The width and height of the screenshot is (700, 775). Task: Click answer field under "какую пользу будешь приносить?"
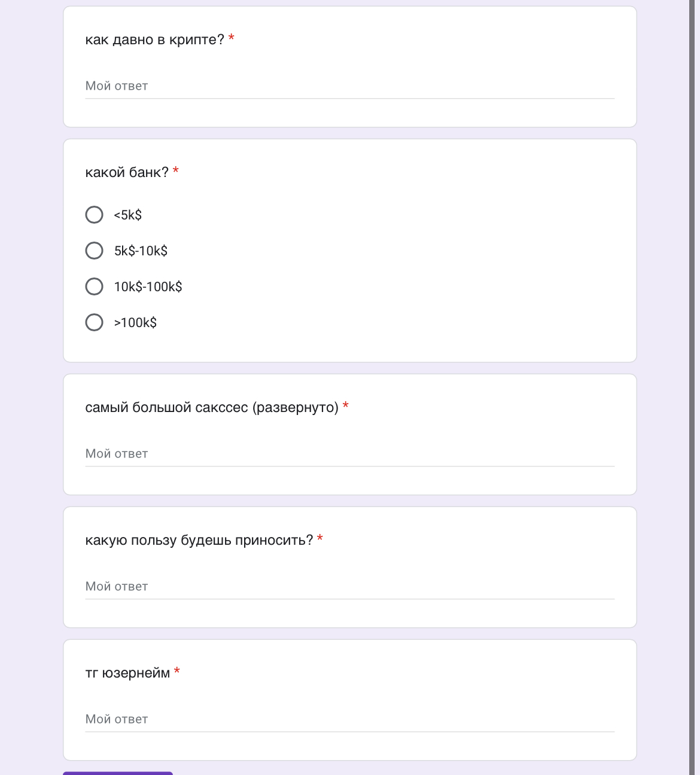pos(349,587)
